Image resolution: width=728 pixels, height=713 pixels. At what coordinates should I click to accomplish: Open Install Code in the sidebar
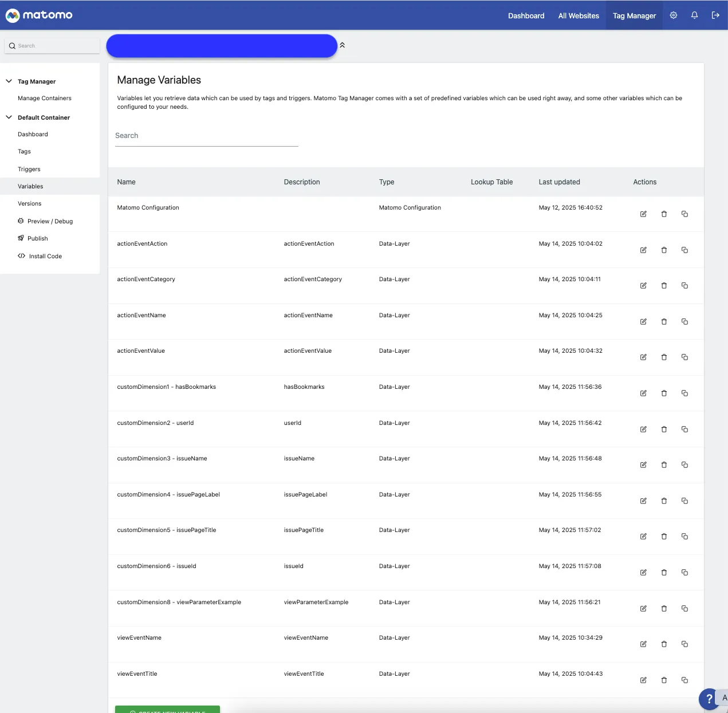click(40, 257)
